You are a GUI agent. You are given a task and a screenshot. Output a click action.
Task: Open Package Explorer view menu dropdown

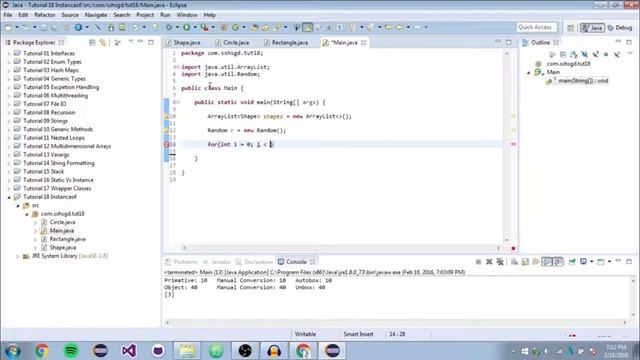[x=131, y=42]
